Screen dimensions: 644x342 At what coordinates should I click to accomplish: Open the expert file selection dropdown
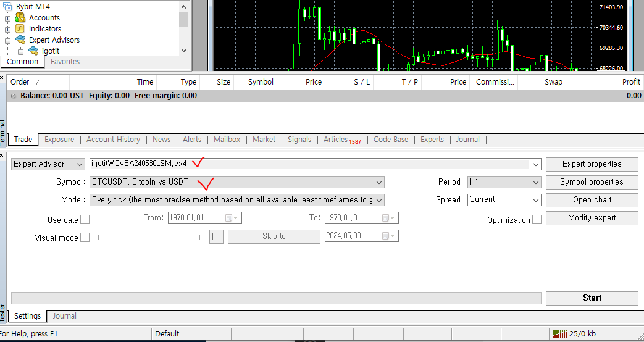point(535,164)
